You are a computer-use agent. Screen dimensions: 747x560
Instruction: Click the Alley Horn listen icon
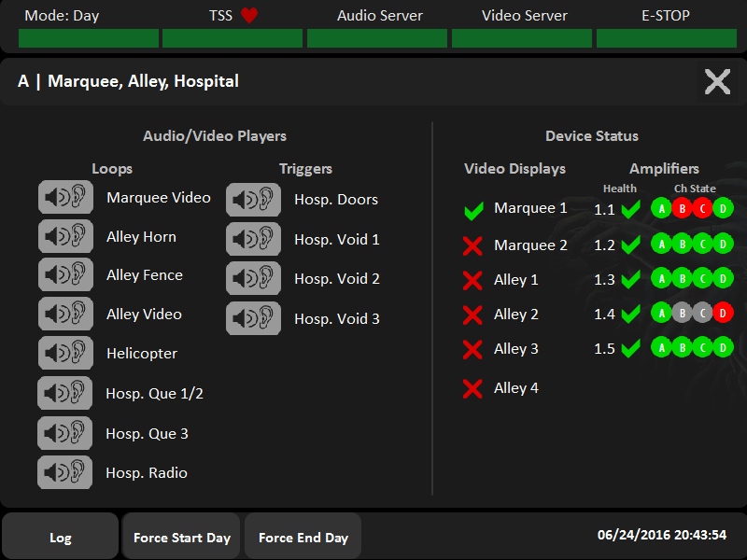pos(65,236)
